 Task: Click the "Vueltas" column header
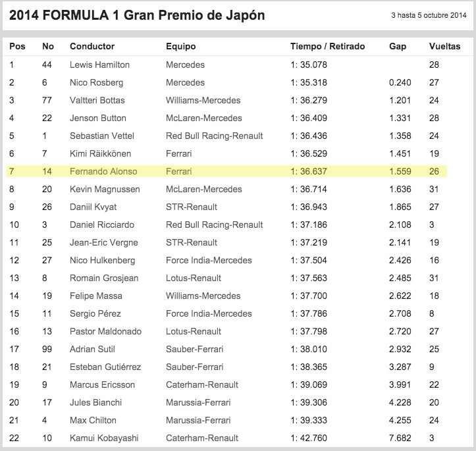445,47
